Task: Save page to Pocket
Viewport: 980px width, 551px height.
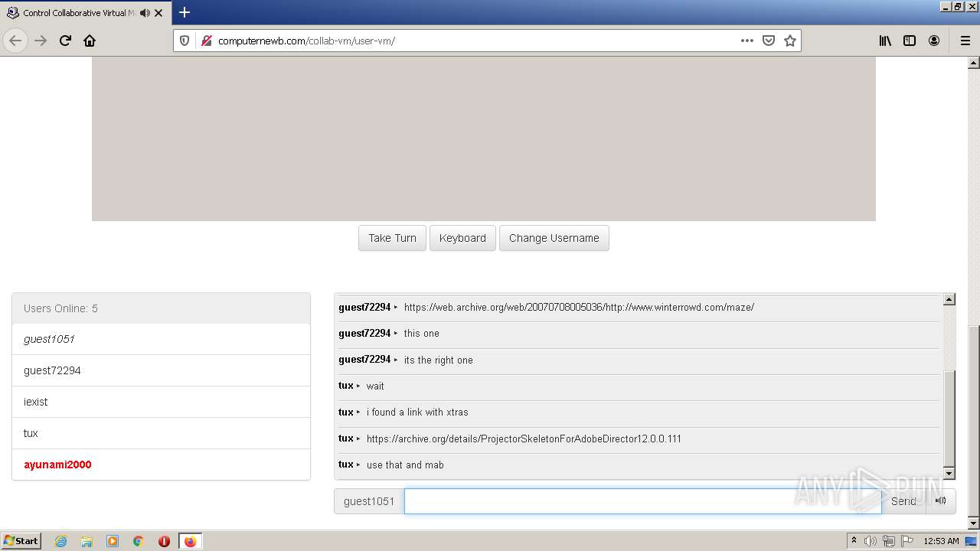Action: 769,41
